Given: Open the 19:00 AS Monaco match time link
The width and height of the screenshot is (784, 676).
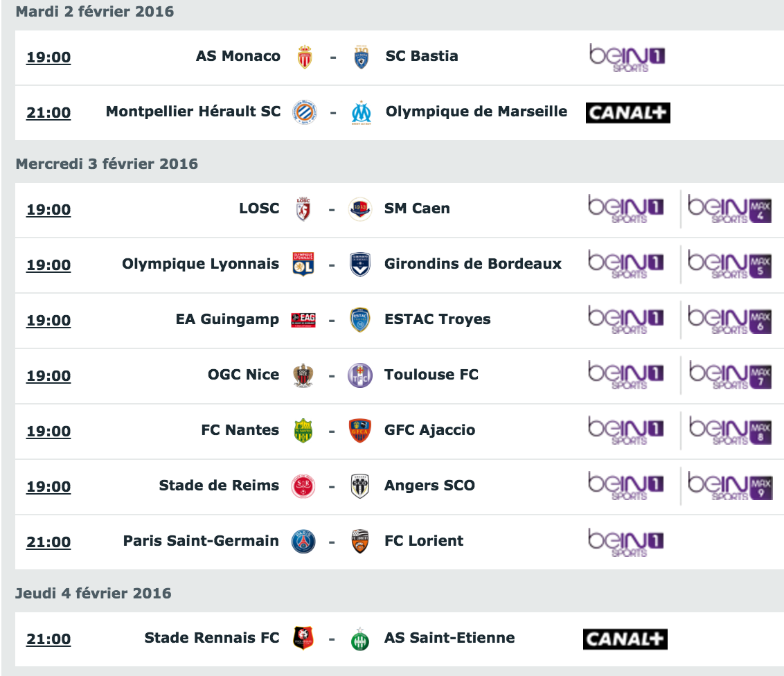Looking at the screenshot, I should (48, 57).
